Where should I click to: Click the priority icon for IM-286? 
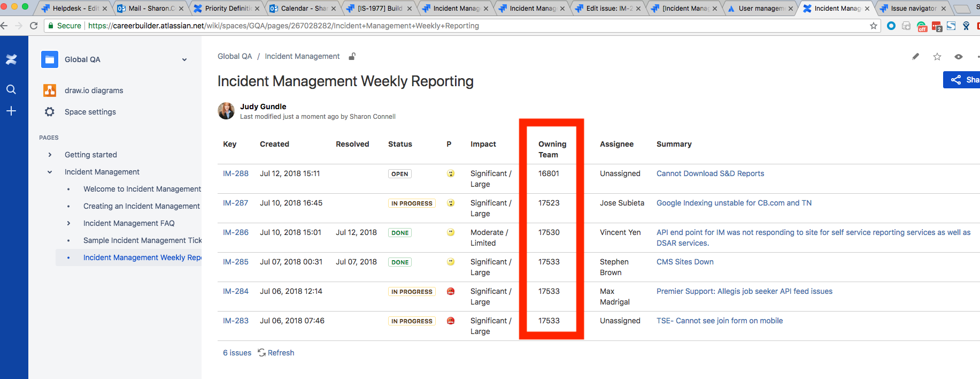click(451, 232)
